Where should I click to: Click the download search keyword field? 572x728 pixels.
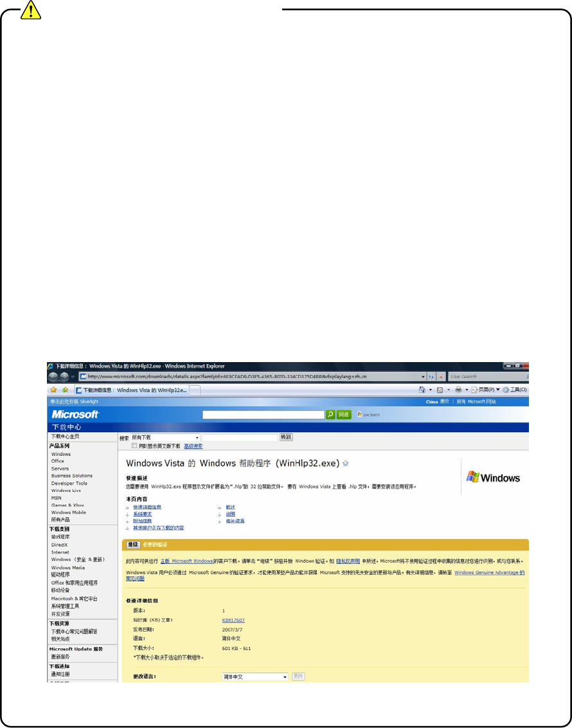(x=240, y=437)
